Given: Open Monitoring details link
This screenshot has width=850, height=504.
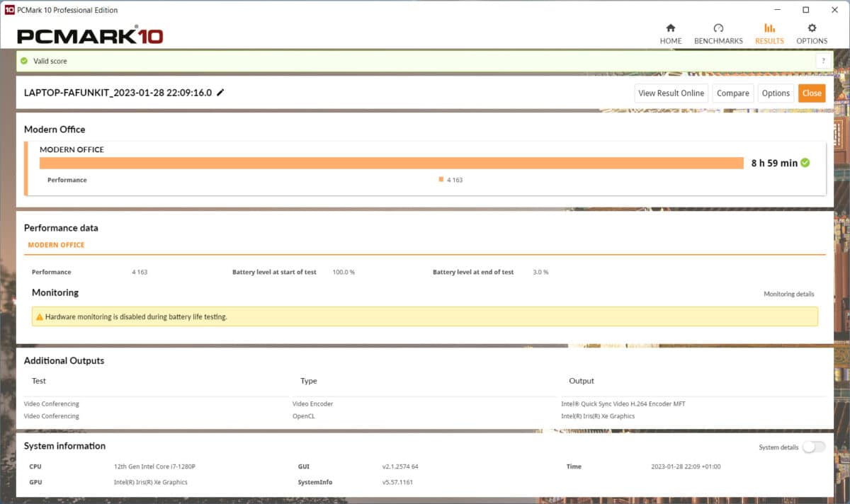Looking at the screenshot, I should pyautogui.click(x=788, y=294).
